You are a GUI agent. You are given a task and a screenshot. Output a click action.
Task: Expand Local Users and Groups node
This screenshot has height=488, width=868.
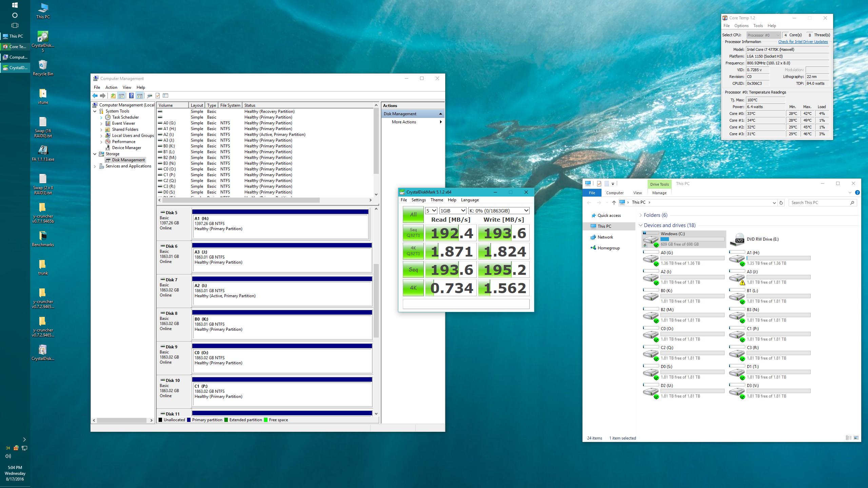point(101,136)
